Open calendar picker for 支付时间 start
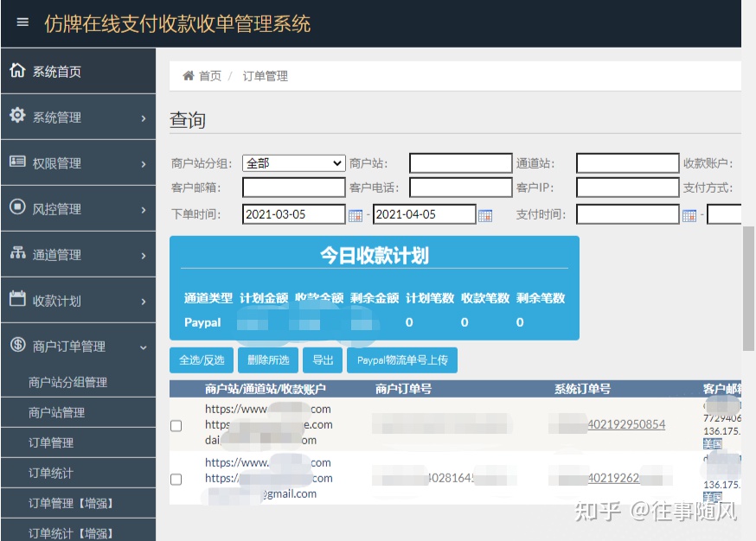Screen dimensions: 756x541 tap(689, 215)
